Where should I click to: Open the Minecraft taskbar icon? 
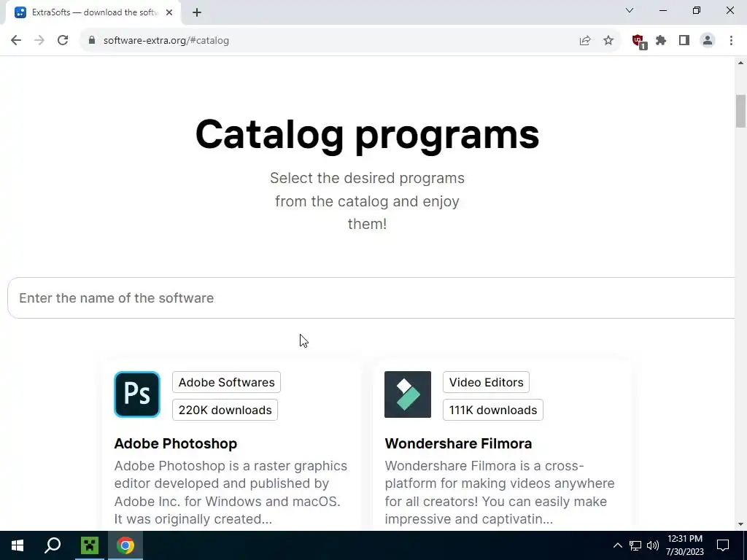tap(90, 545)
